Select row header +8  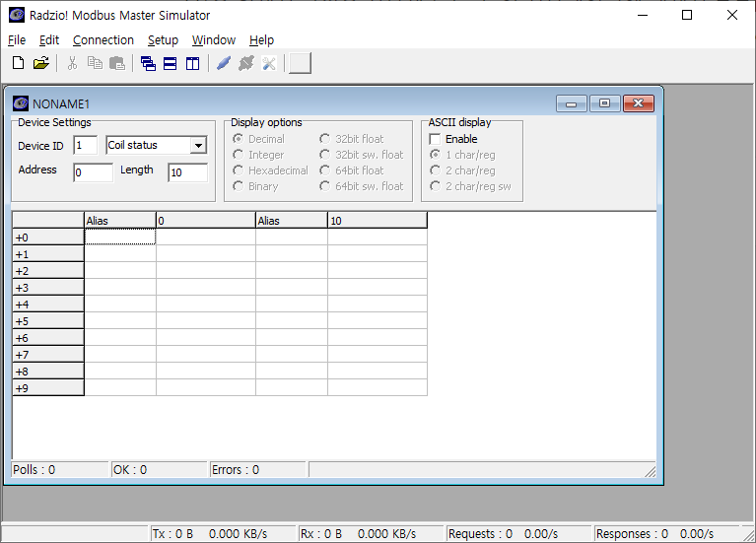(48, 371)
